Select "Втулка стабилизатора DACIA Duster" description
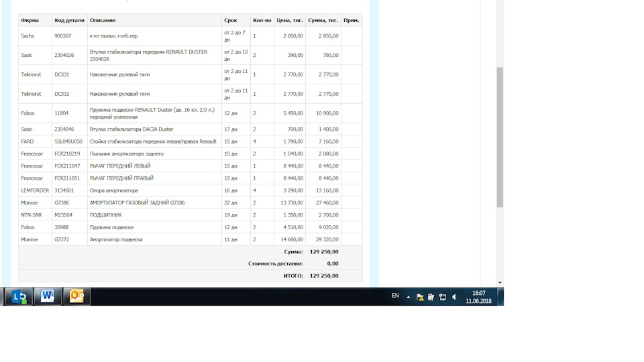The height and width of the screenshot is (362, 644). click(131, 129)
